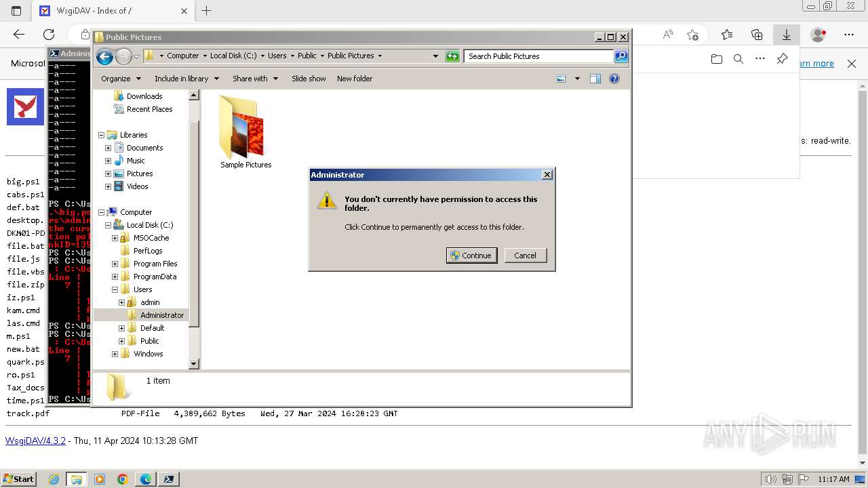Viewport: 868px width, 488px height.
Task: Expand the Documents library node
Action: (108, 148)
